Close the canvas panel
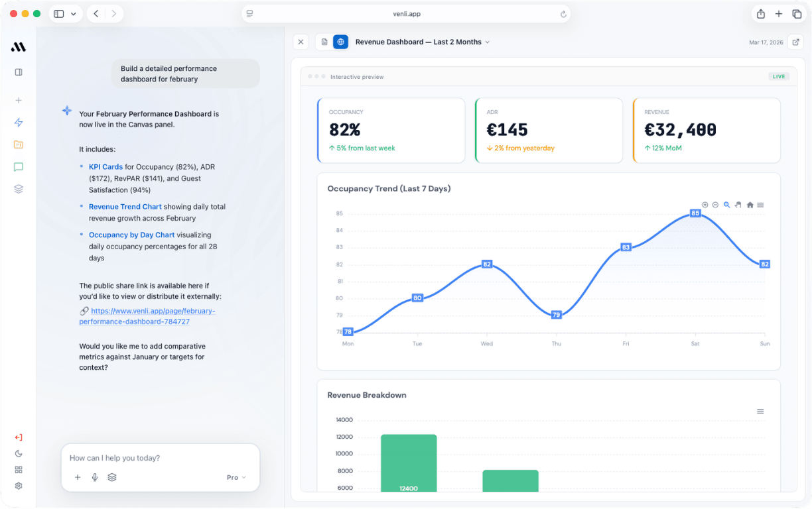 click(301, 42)
